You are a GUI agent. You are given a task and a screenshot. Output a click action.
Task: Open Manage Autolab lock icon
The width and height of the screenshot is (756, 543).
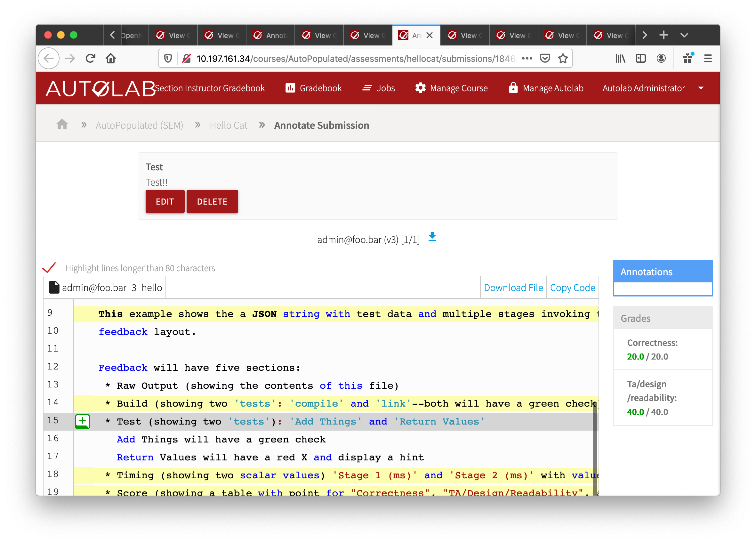coord(513,88)
